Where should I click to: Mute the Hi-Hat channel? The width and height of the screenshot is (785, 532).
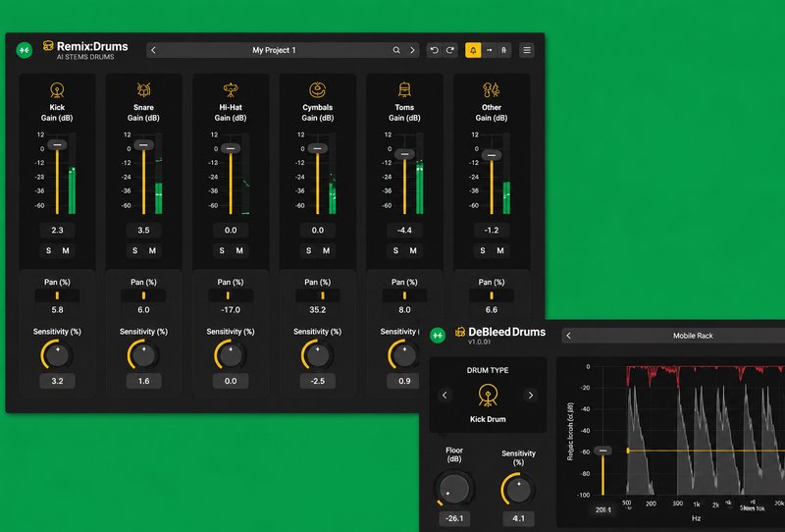click(239, 250)
